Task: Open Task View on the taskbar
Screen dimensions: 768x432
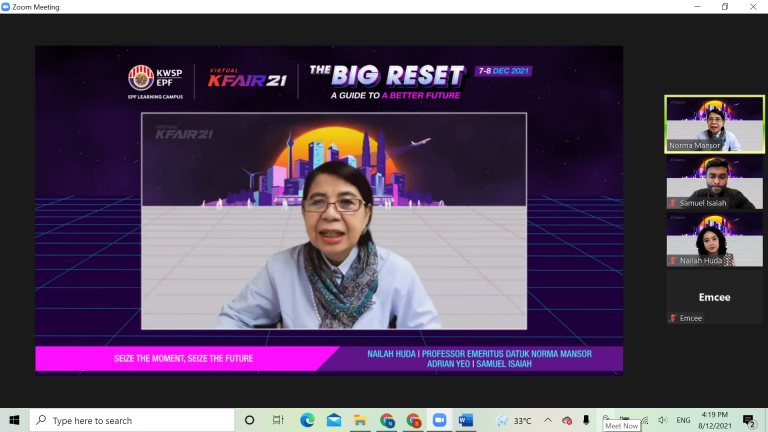Action: tap(278, 420)
